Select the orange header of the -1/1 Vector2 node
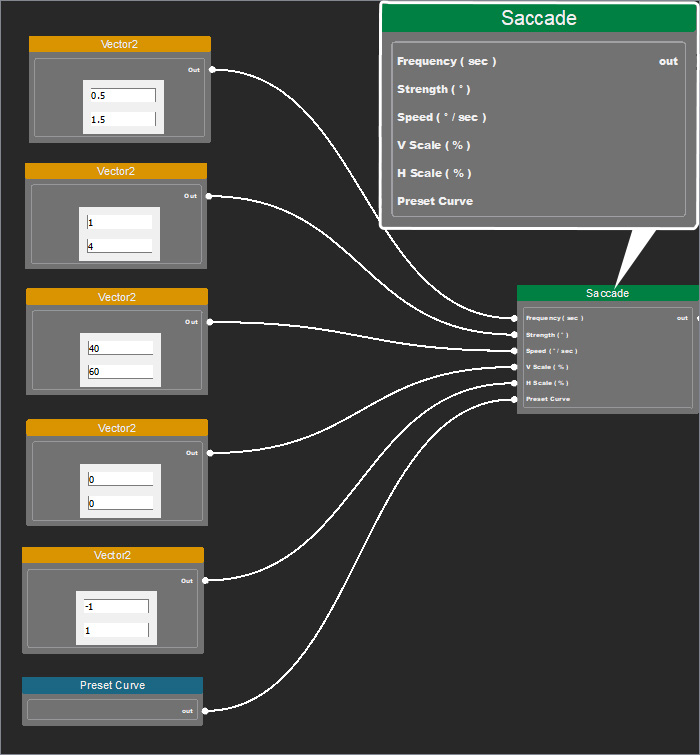Screen dimensions: 700x755 (113, 555)
